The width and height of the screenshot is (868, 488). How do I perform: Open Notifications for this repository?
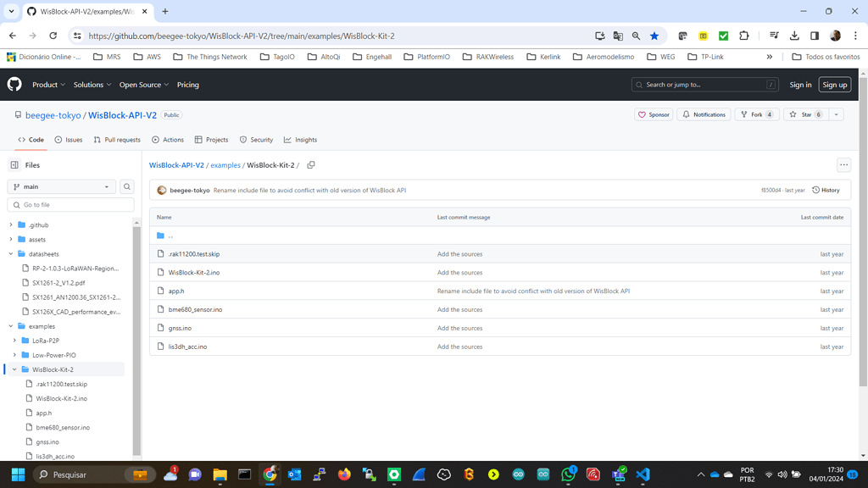(x=704, y=114)
